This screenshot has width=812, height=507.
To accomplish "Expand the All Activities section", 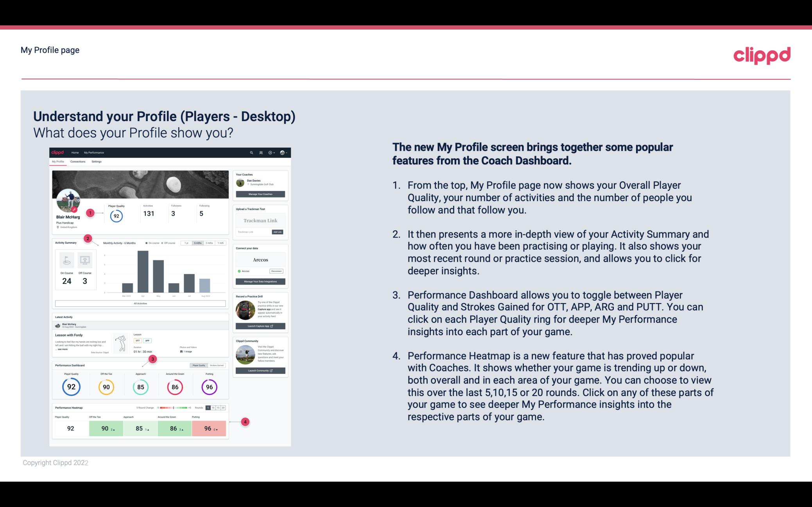I will [x=140, y=303].
